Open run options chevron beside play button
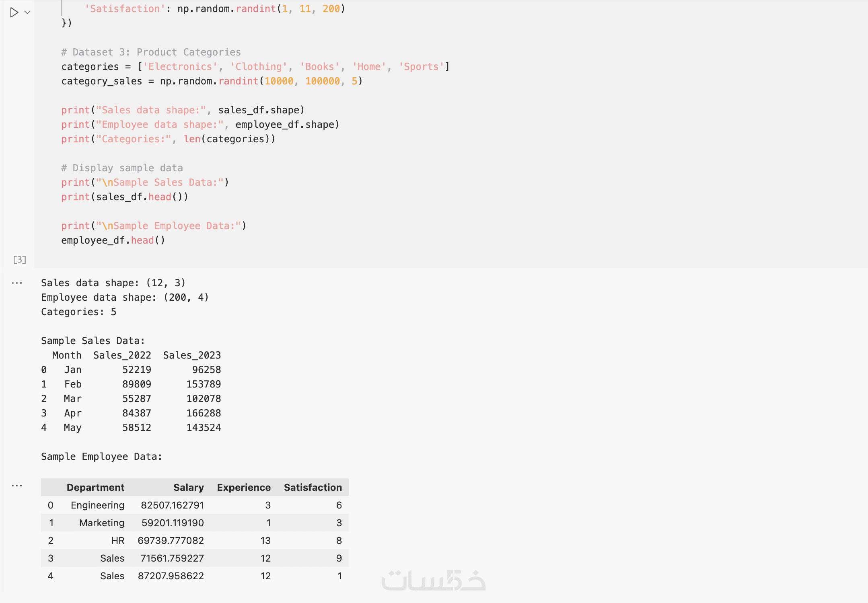Image resolution: width=868 pixels, height=603 pixels. (x=27, y=12)
